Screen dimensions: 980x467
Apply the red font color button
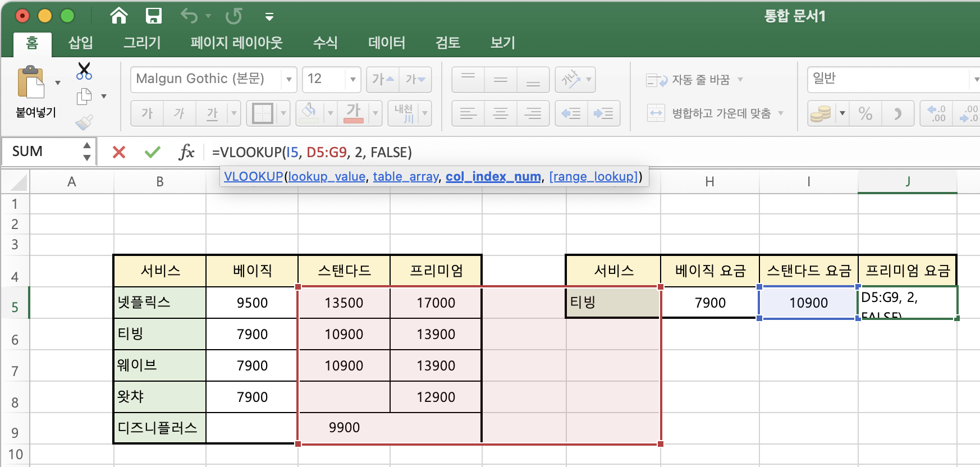pyautogui.click(x=354, y=113)
